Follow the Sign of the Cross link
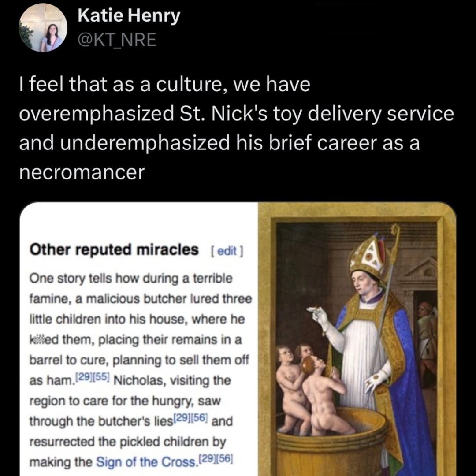This screenshot has width=476, height=476. point(145,462)
